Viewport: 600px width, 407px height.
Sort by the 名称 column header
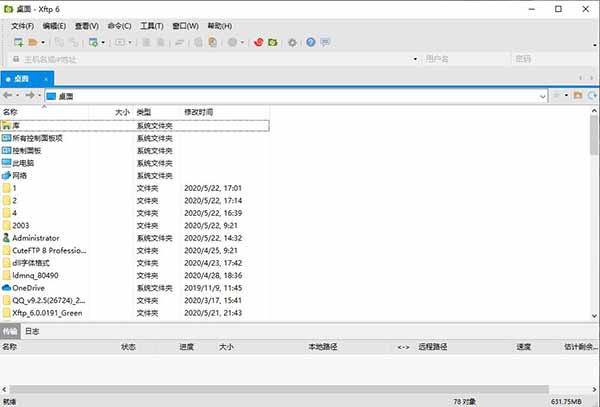tap(44, 112)
